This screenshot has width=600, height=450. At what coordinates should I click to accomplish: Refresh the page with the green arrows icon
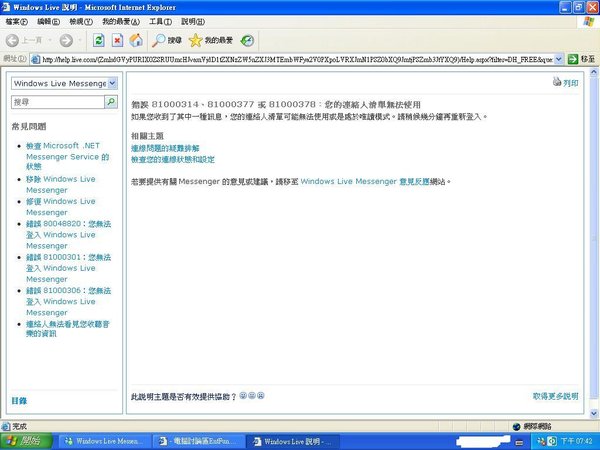99,40
